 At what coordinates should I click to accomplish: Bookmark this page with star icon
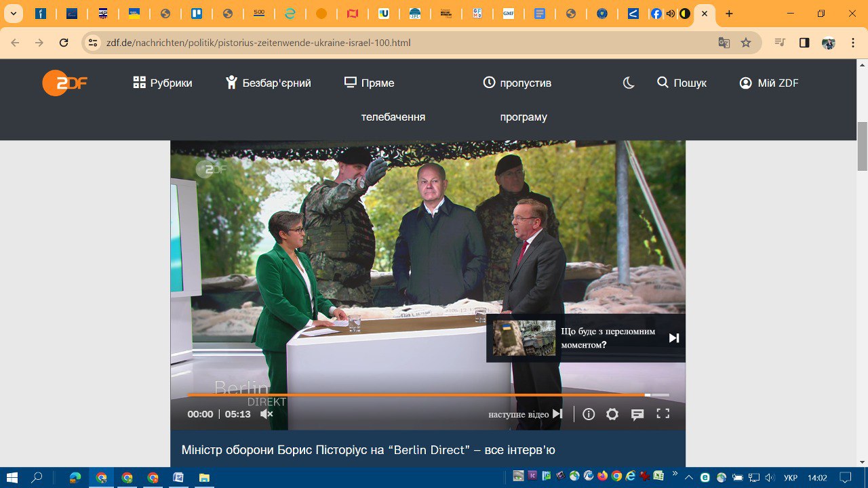[x=746, y=43]
